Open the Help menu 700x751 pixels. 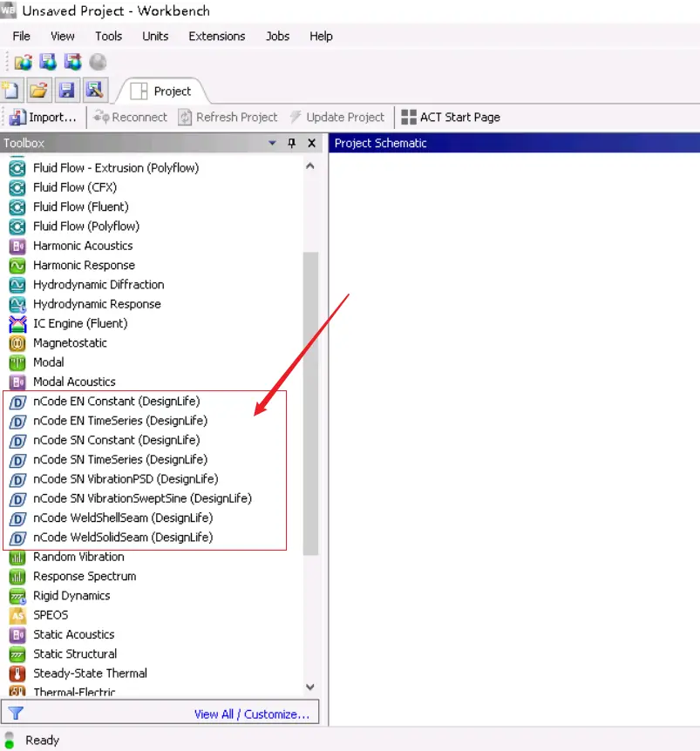[321, 37]
